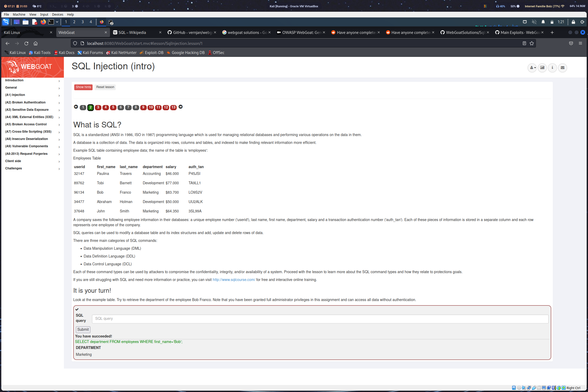Go to previous lesson page arrow
The width and height of the screenshot is (588, 392).
point(76,107)
